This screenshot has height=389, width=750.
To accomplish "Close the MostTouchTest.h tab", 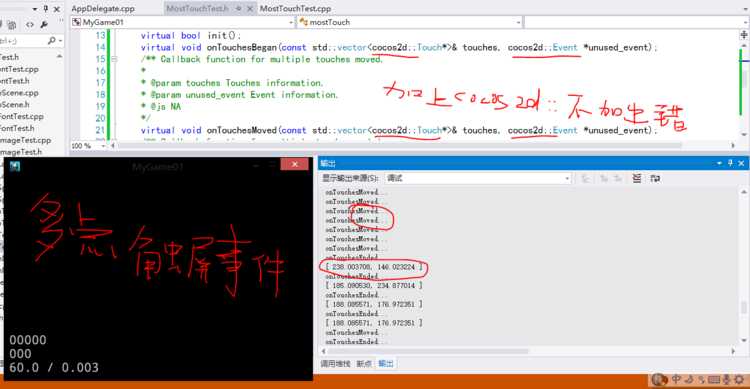I will click(250, 9).
